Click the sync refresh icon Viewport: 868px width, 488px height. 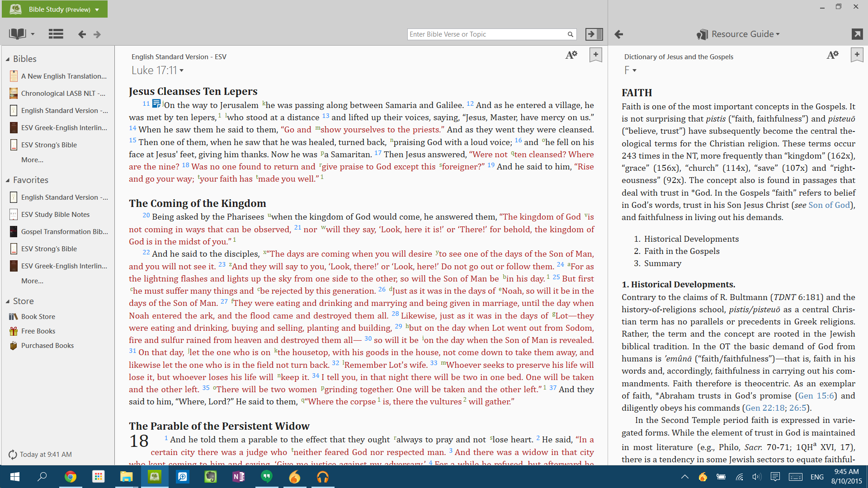(x=13, y=455)
